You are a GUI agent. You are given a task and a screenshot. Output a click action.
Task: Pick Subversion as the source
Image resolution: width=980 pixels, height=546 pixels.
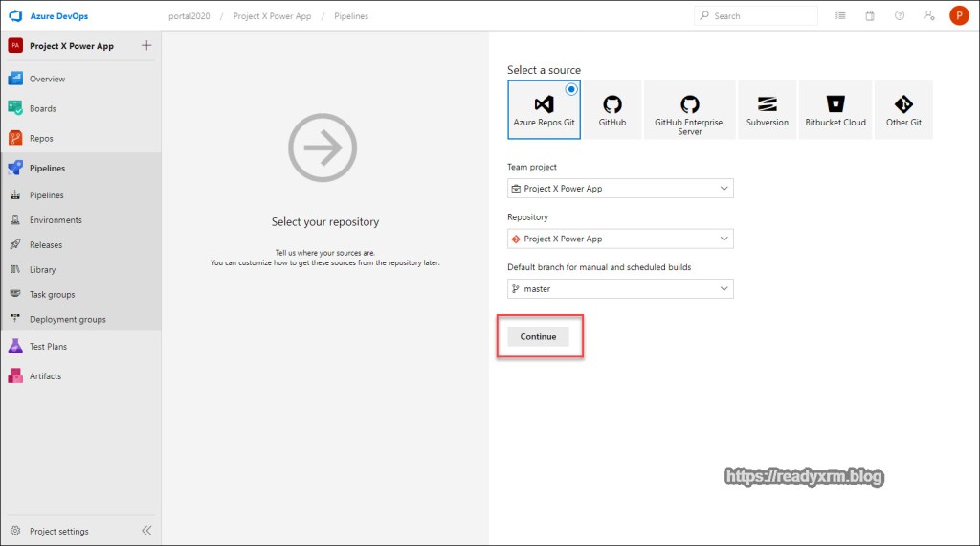(767, 109)
